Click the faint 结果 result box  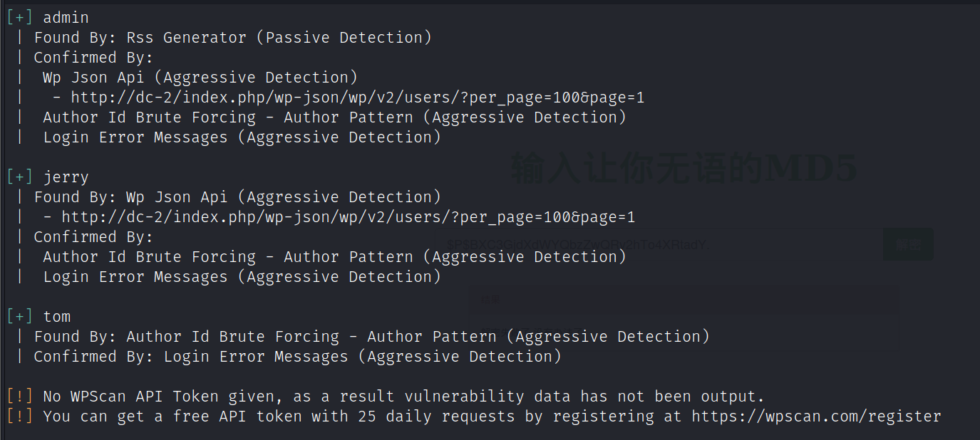click(x=684, y=300)
